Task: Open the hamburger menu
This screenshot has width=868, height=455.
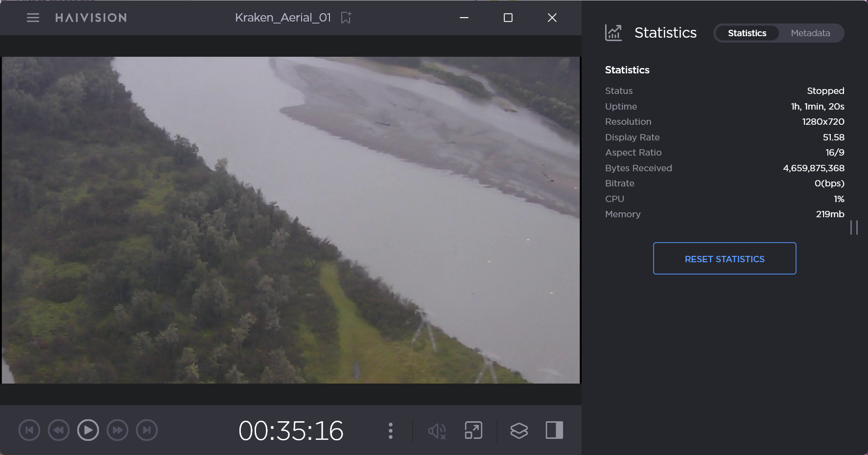Action: tap(33, 18)
